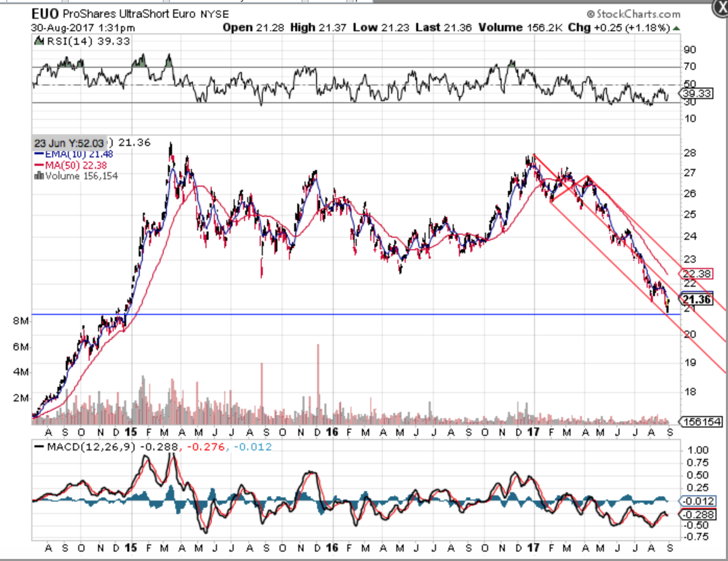
Task: Click the 'Volume 156.2K' header value
Action: tap(520, 28)
